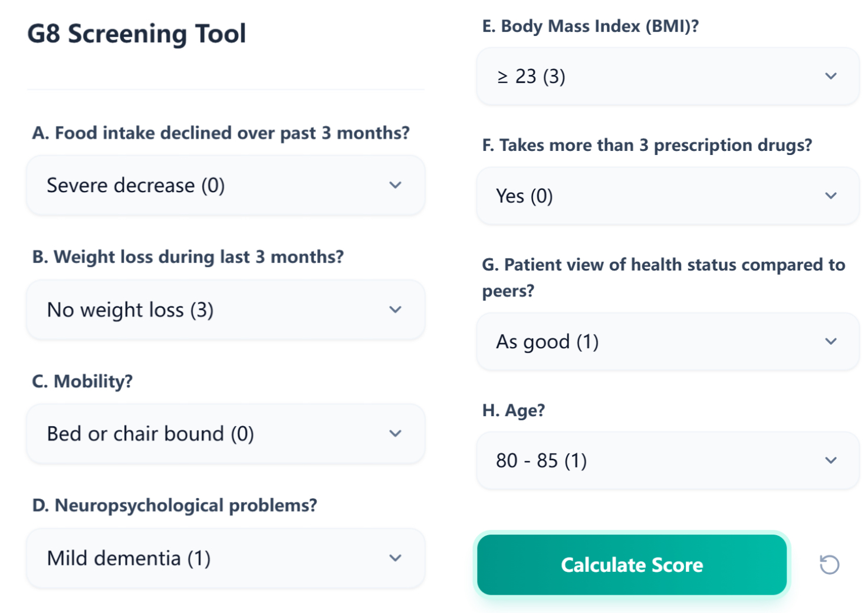Image resolution: width=868 pixels, height=613 pixels.
Task: Open the prescription drugs dropdown showing Yes
Action: pos(667,195)
